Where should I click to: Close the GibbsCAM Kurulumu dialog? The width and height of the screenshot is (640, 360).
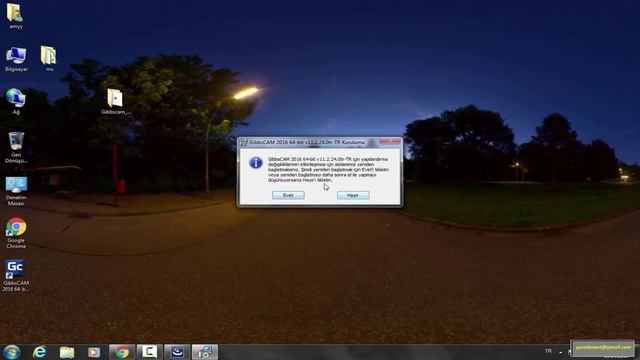[390, 142]
